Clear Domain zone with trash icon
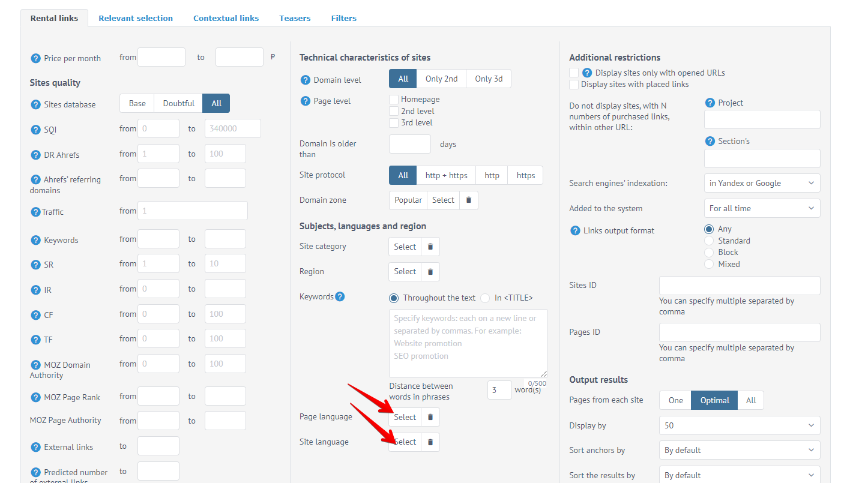The width and height of the screenshot is (868, 483). coord(469,200)
